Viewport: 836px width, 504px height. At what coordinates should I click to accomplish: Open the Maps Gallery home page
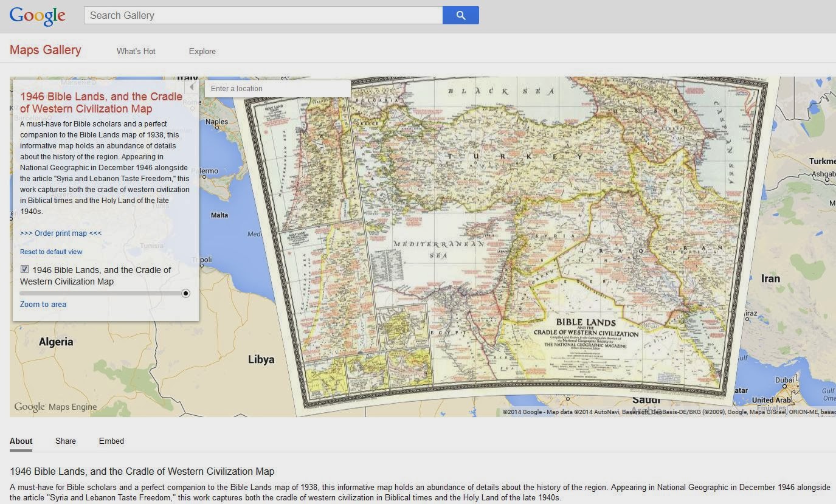(x=45, y=50)
